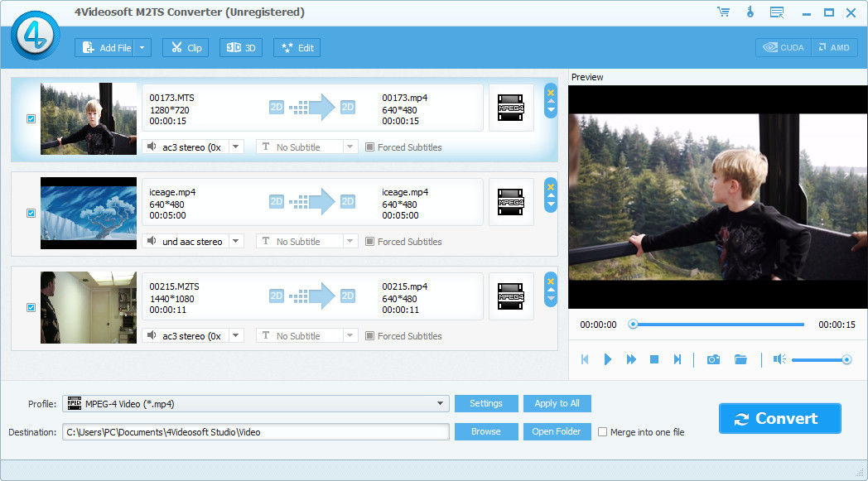Select the 00173.MTS thumbnail
Image resolution: width=868 pixels, height=481 pixels.
click(89, 119)
